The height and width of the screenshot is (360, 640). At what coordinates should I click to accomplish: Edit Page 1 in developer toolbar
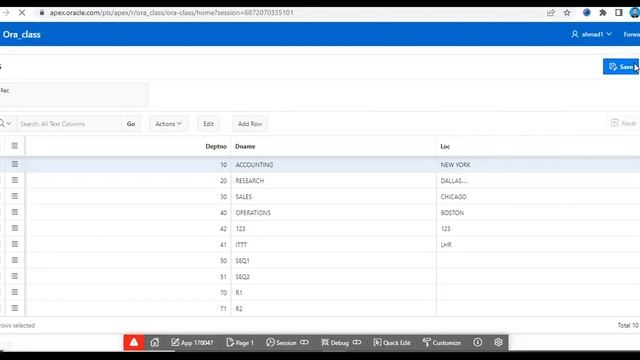pos(240,342)
